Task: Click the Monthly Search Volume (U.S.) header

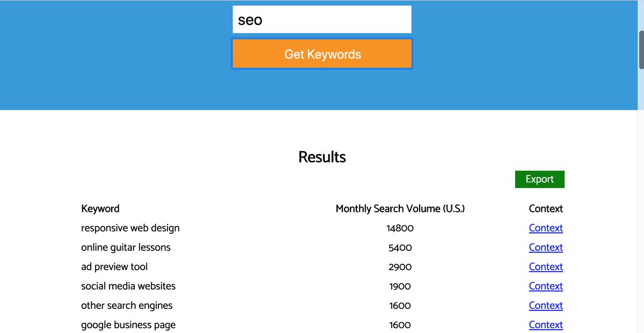Action: click(x=400, y=209)
